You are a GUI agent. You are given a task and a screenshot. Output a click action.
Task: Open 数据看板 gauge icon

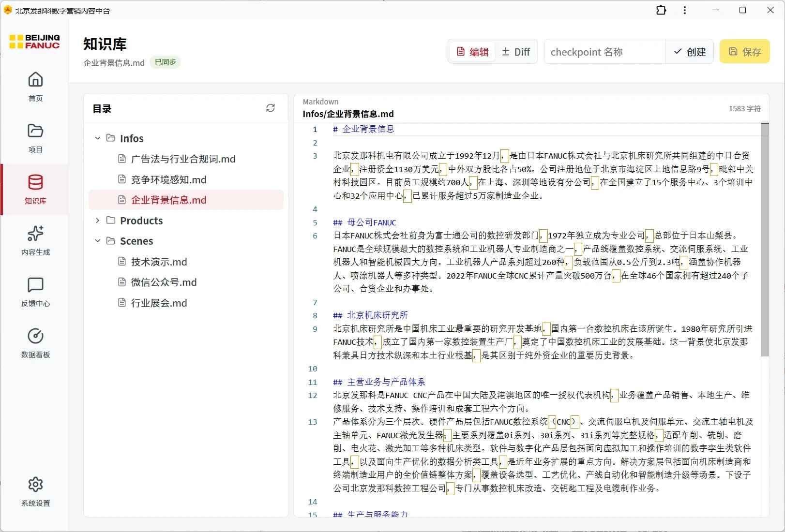coord(35,336)
